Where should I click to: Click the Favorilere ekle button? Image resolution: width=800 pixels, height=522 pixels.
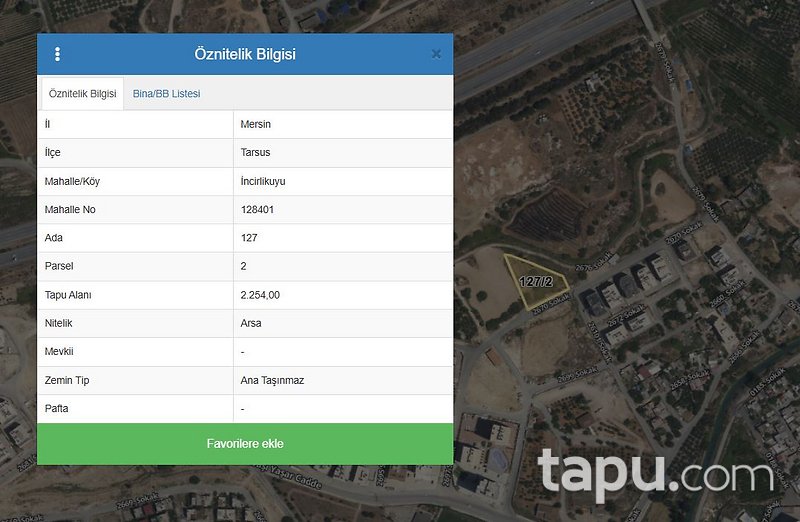point(245,443)
